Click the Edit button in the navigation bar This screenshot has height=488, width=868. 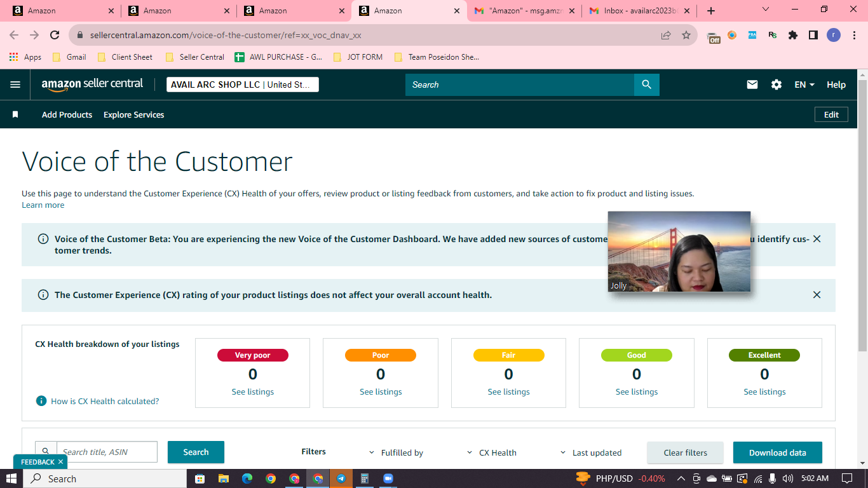tap(831, 114)
